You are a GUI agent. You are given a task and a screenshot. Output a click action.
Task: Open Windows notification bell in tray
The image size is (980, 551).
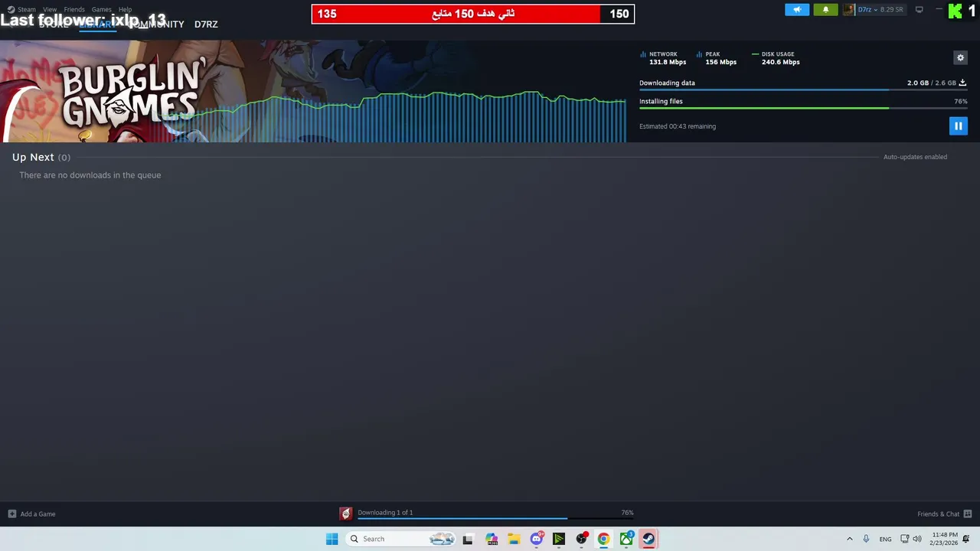click(x=966, y=539)
